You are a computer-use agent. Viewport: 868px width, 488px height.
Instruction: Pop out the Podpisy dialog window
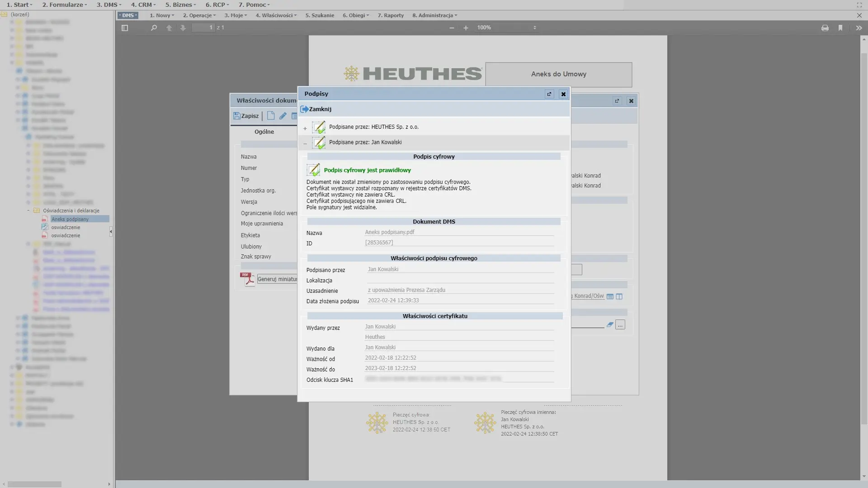[x=549, y=94]
